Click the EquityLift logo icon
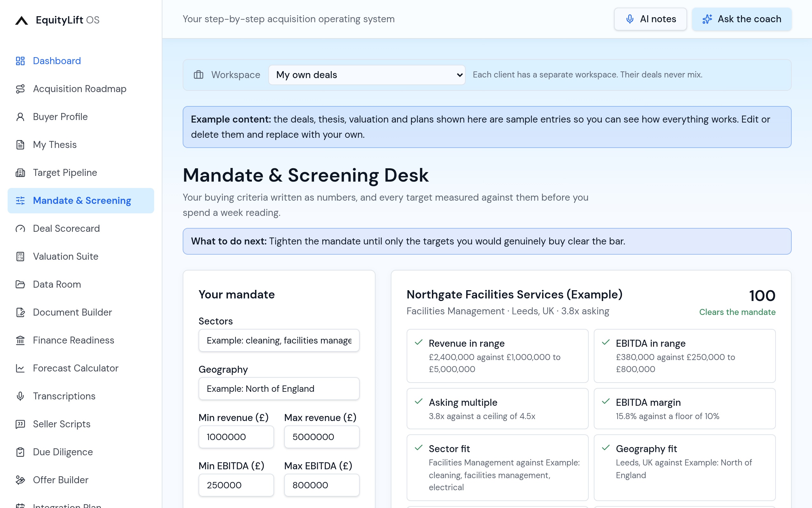Screen dimensions: 812x508 click(22, 20)
